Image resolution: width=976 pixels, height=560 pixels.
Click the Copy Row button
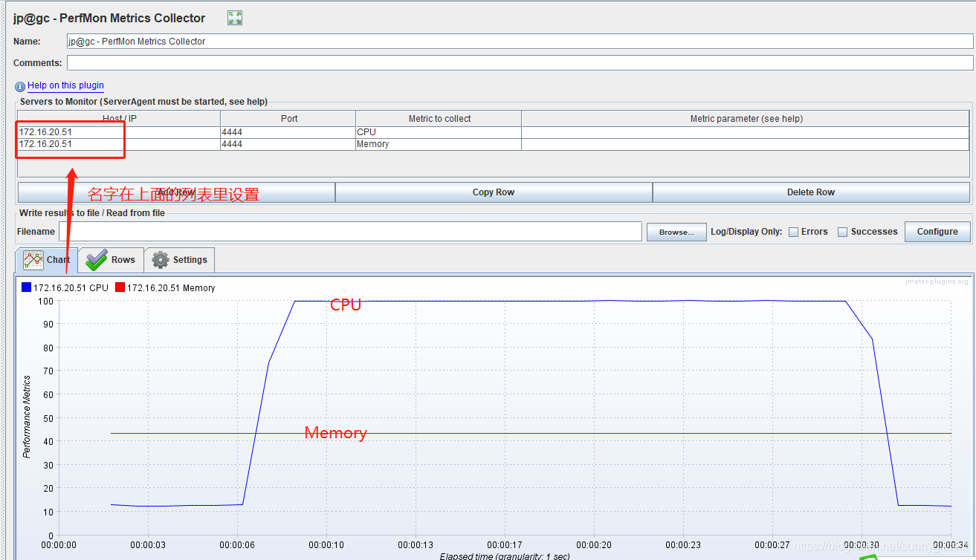click(x=493, y=192)
